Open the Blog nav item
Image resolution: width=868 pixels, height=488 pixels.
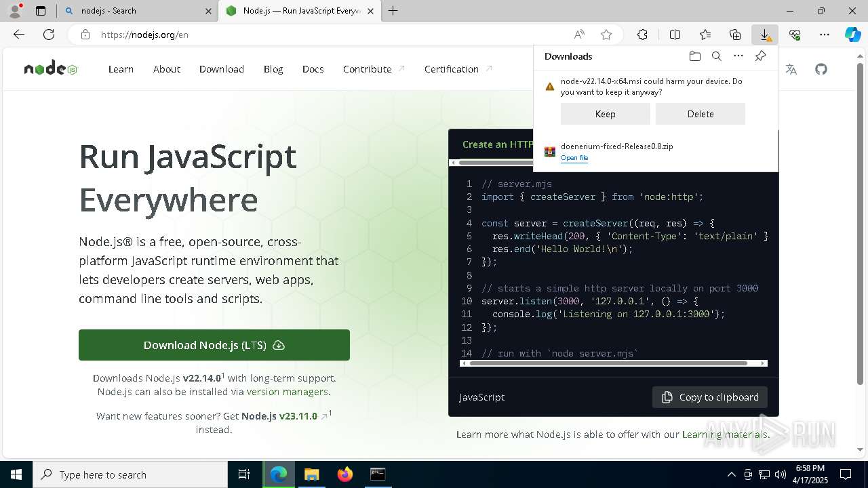point(273,69)
